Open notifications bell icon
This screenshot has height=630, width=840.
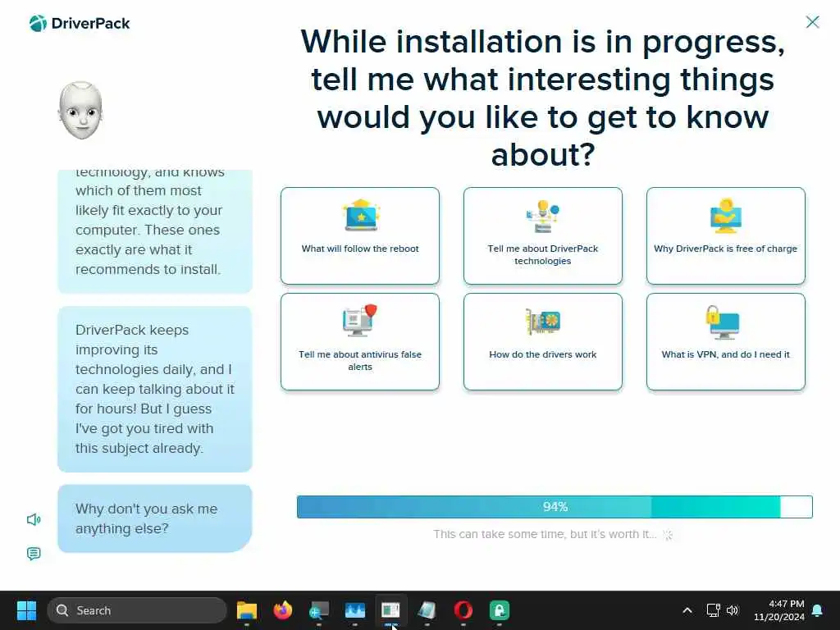[818, 610]
